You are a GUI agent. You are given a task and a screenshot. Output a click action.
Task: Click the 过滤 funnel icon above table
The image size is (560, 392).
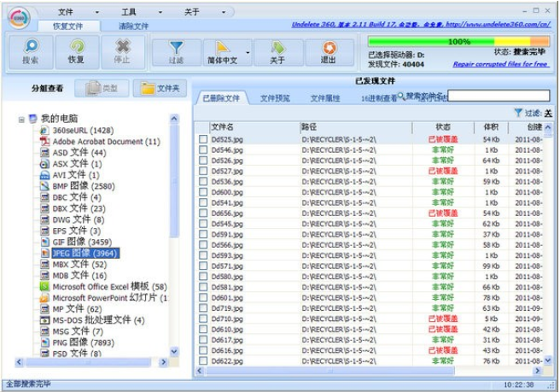518,113
